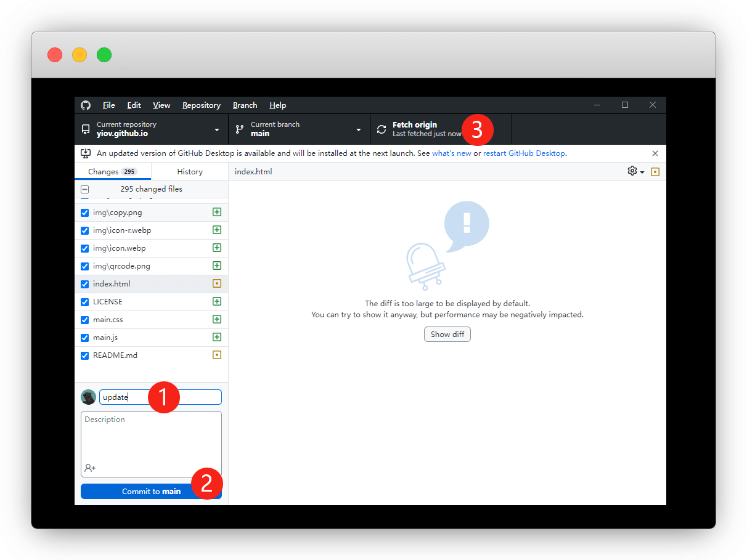Click the added status icon beside main.css

(x=216, y=320)
